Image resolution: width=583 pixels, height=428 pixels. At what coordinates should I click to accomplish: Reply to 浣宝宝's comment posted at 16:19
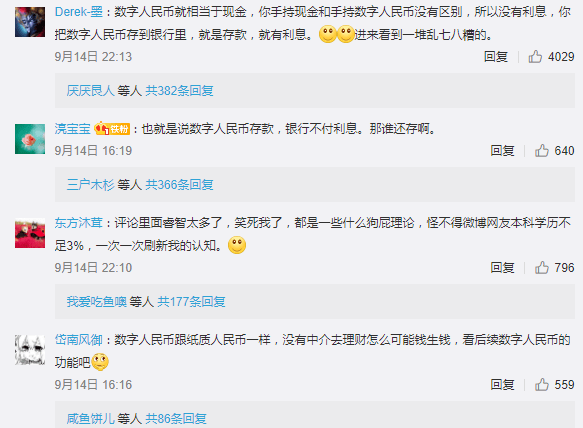click(502, 151)
